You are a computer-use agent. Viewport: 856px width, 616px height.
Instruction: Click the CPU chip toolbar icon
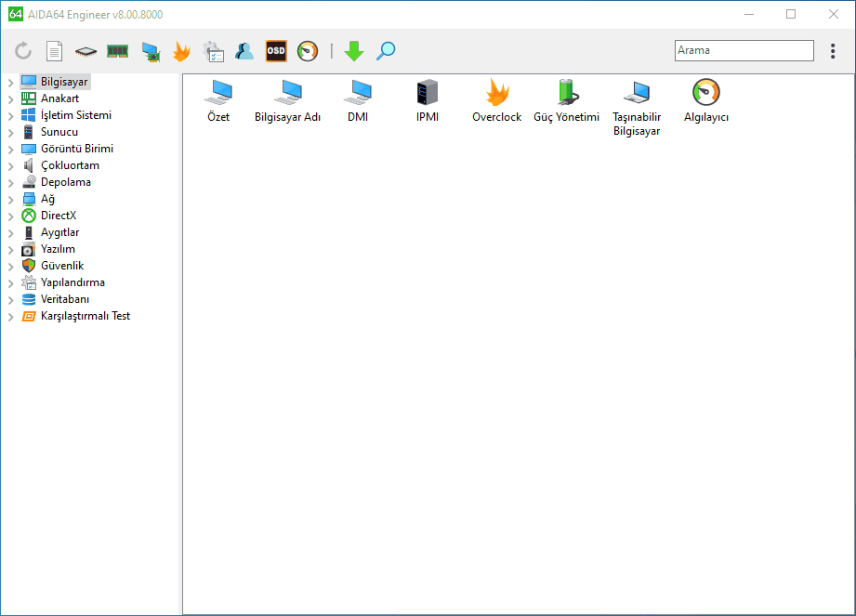pos(86,51)
